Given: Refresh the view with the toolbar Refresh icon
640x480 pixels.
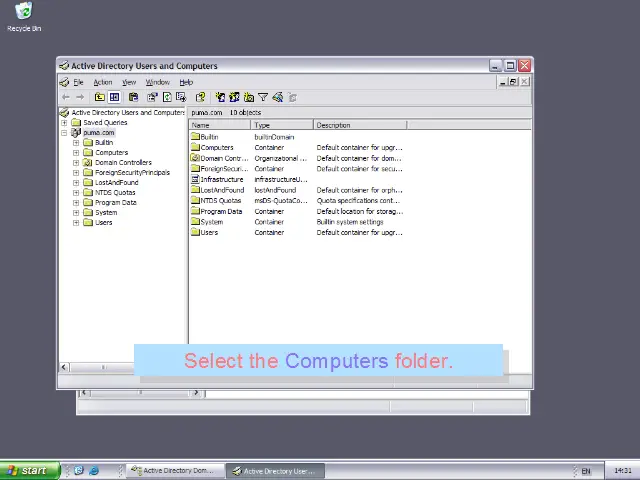Looking at the screenshot, I should point(167,97).
